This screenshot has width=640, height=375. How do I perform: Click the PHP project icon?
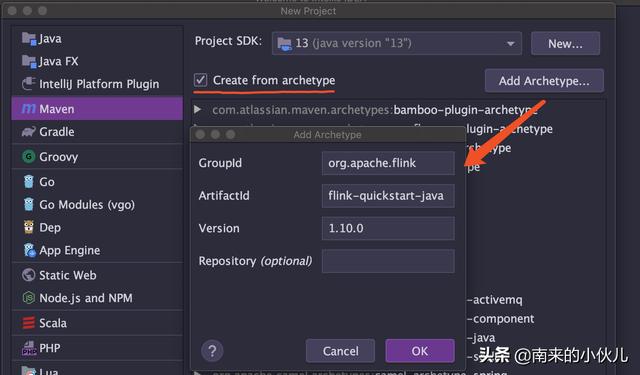(x=29, y=348)
